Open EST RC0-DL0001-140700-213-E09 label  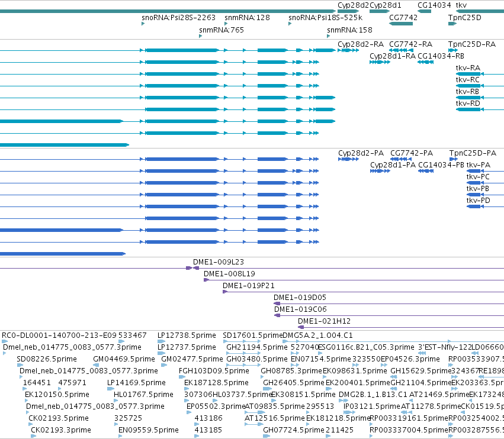tap(59, 335)
